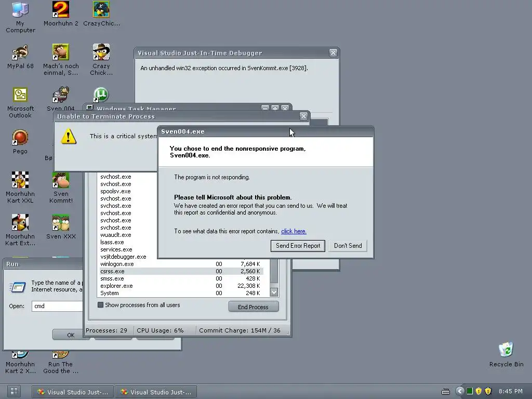
Task: Click the CPU Usage: 6% status entry
Action: coord(160,330)
